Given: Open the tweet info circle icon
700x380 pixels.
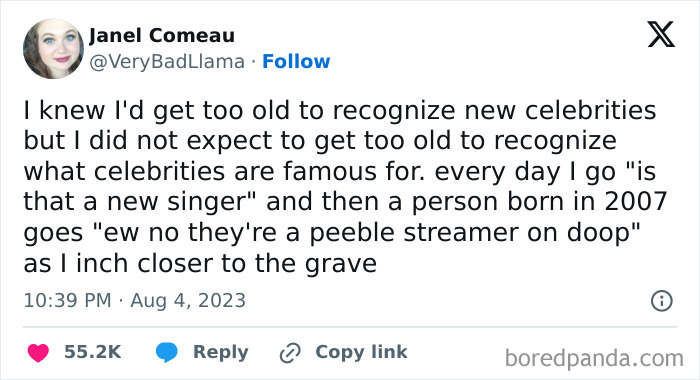Looking at the screenshot, I should pyautogui.click(x=662, y=301).
